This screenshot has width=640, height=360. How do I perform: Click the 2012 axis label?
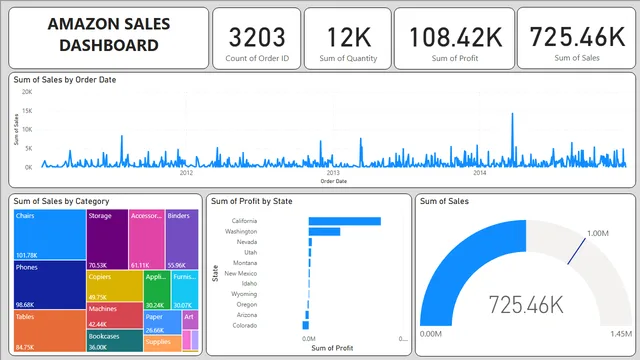(x=186, y=173)
